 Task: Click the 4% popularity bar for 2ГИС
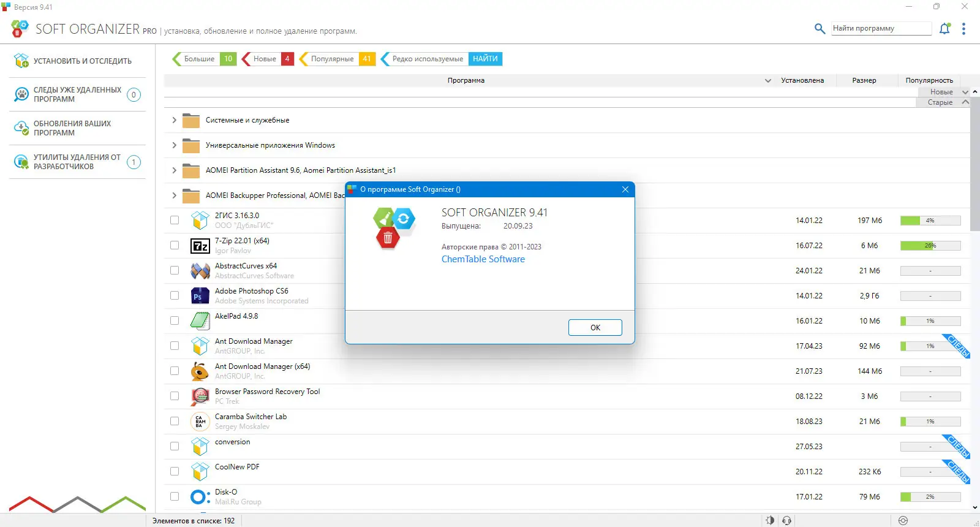(930, 221)
